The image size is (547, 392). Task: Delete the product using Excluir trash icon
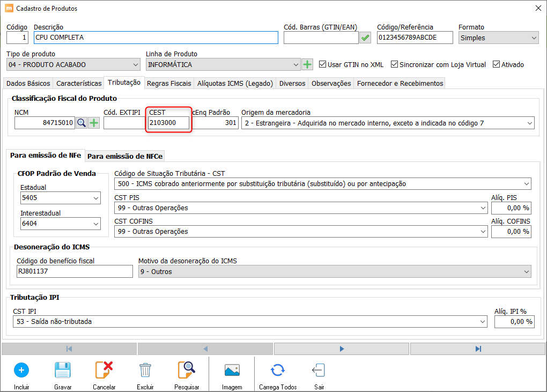coord(145,370)
